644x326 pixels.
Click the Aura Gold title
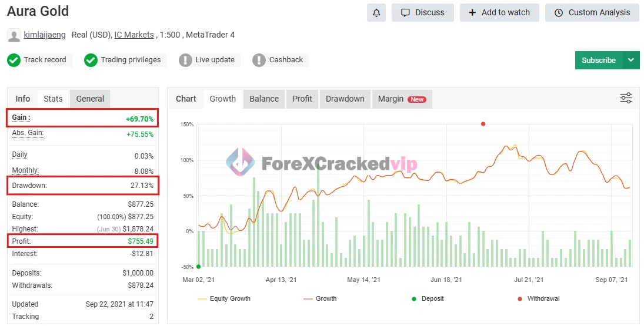tap(38, 11)
